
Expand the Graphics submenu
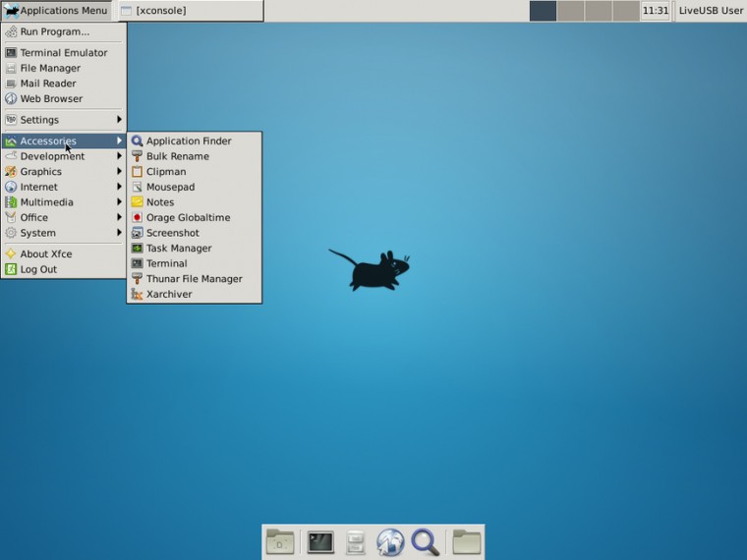(x=64, y=171)
